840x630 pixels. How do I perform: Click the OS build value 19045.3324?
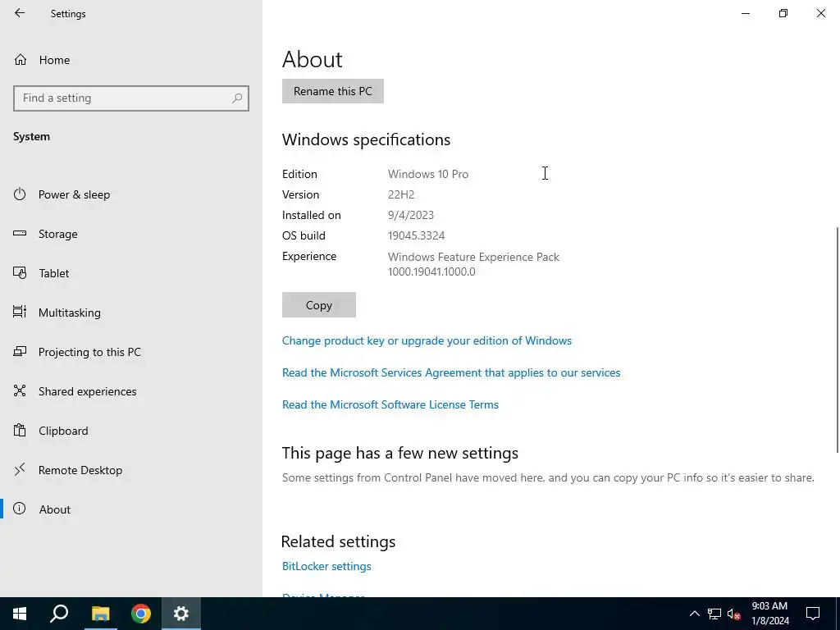416,235
